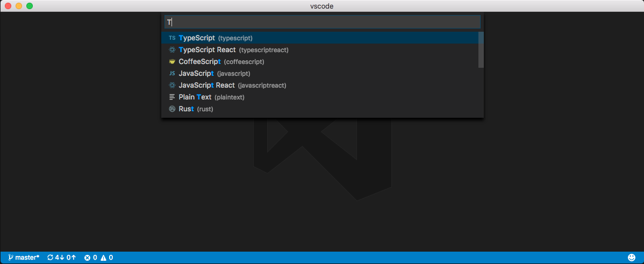
Task: Click the Rust gear icon
Action: pyautogui.click(x=172, y=109)
